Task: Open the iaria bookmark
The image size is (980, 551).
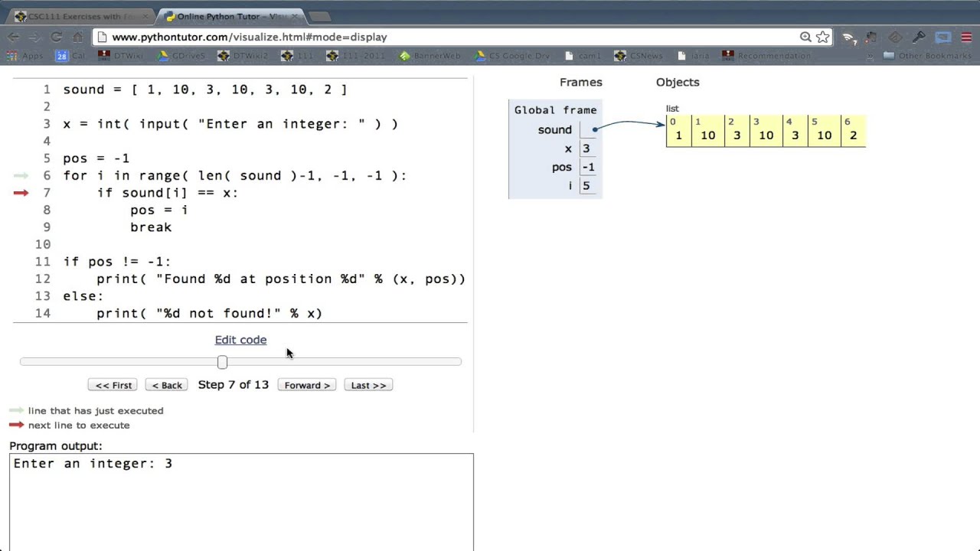Action: tap(694, 56)
